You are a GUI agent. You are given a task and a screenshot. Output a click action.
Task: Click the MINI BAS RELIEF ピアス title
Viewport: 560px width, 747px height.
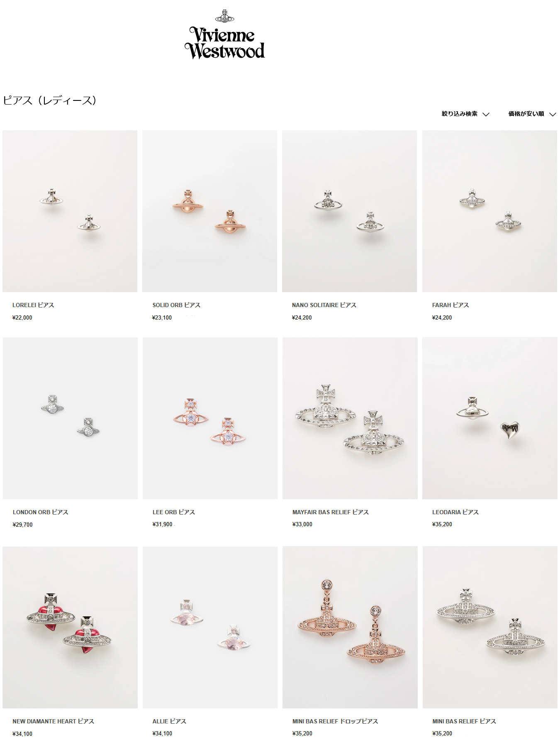[x=464, y=721]
